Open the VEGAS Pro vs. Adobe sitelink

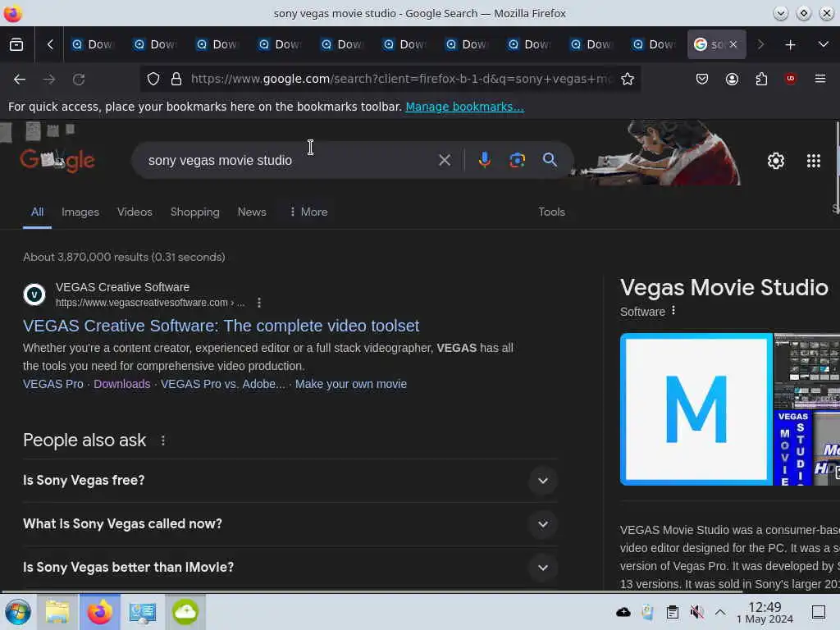[223, 384]
